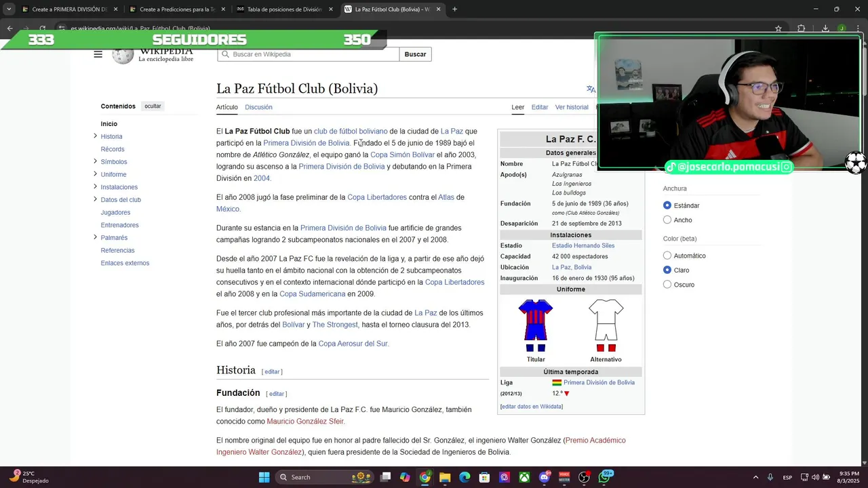This screenshot has height=488, width=868.
Task: Open the Wikipedia main menu hamburger icon
Action: click(x=98, y=54)
